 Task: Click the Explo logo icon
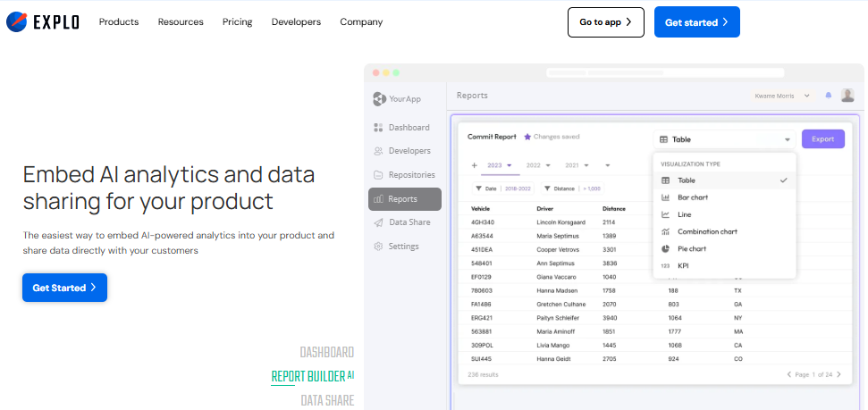(x=16, y=21)
